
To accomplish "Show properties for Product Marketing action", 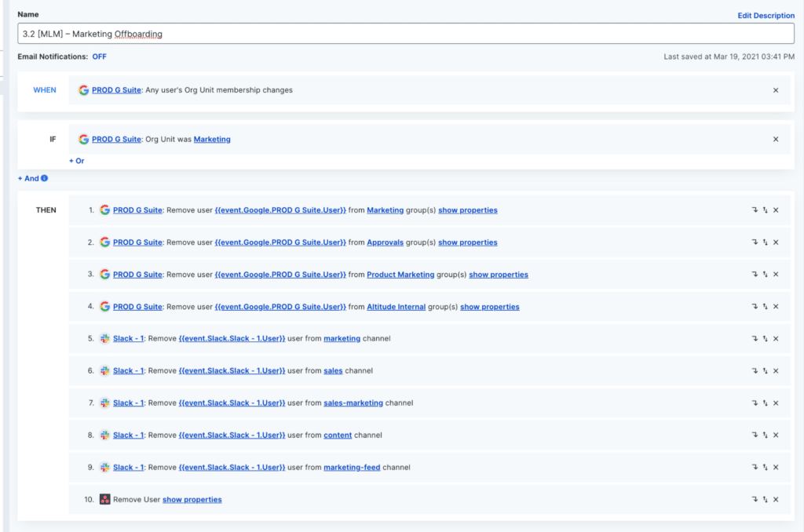I will coord(499,275).
